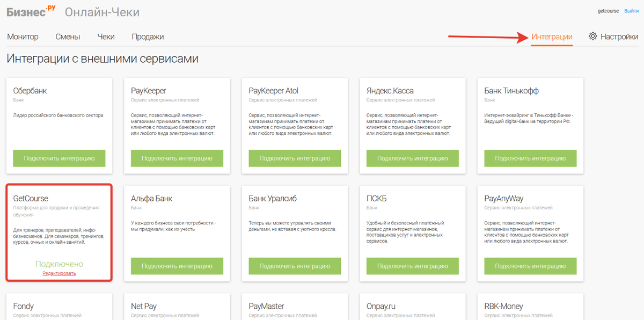The width and height of the screenshot is (644, 320).
Task: Click the Банк Уралсиб description text
Action: 292,226
